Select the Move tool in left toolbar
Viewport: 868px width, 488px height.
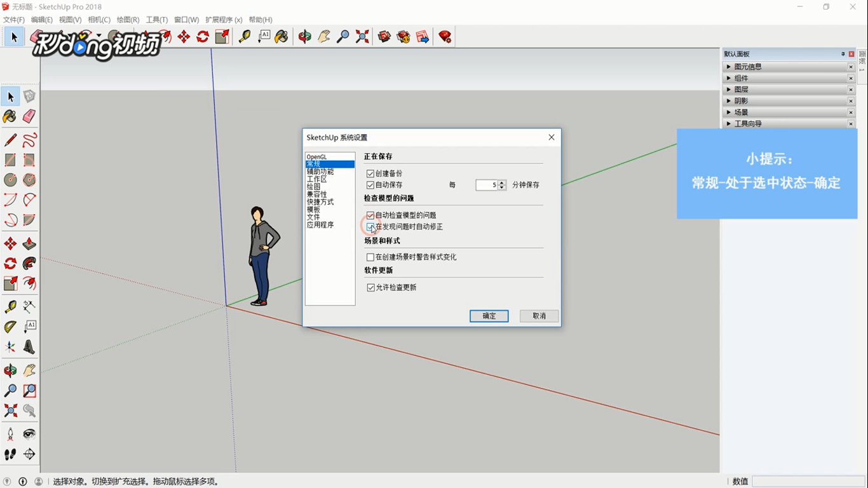[x=10, y=244]
